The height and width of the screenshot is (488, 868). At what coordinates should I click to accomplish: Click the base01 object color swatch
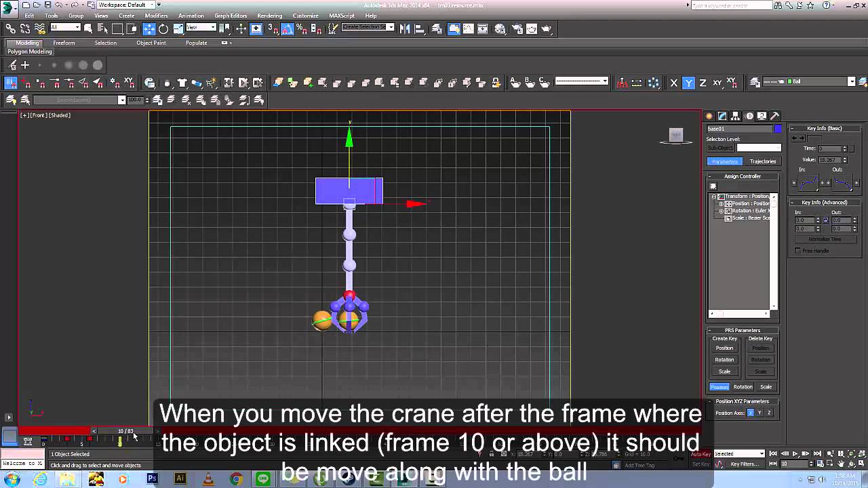coord(778,129)
